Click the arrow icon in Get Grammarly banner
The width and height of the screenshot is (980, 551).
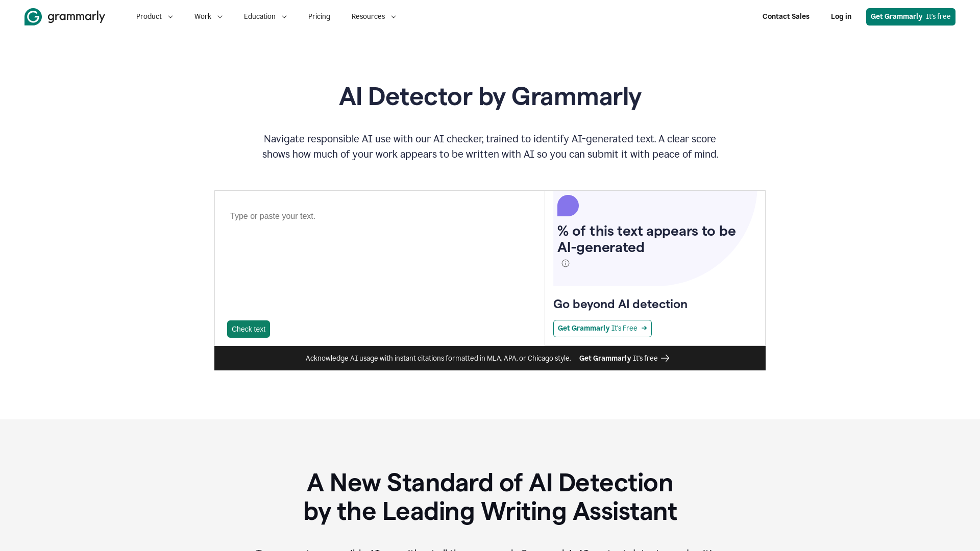pos(666,357)
